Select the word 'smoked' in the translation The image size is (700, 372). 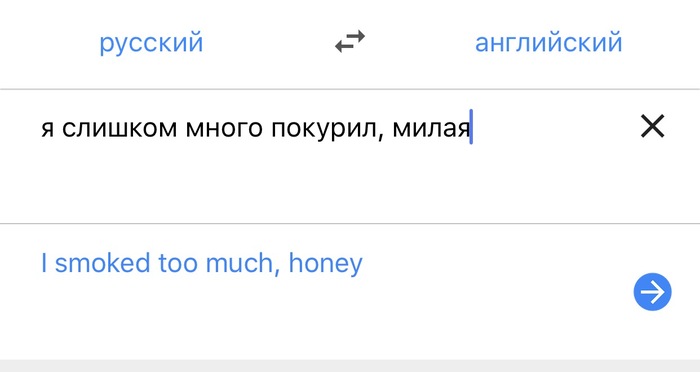pos(102,263)
